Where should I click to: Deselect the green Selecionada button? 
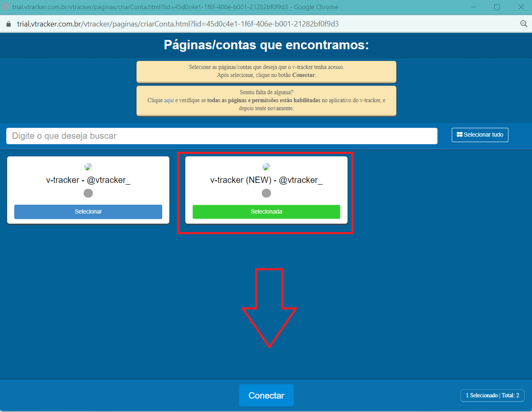(x=266, y=212)
